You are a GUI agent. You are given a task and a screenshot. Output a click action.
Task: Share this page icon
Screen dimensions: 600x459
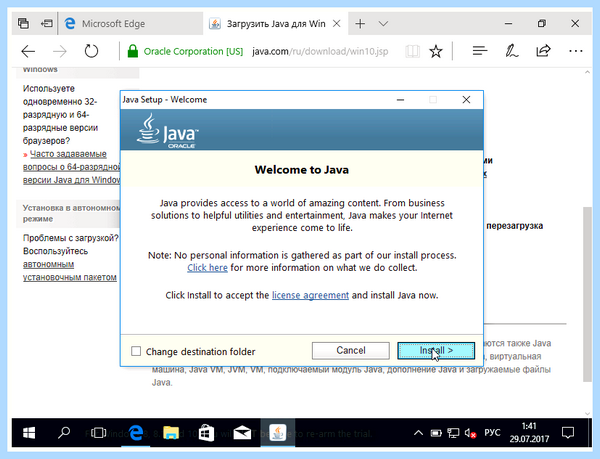[x=543, y=51]
